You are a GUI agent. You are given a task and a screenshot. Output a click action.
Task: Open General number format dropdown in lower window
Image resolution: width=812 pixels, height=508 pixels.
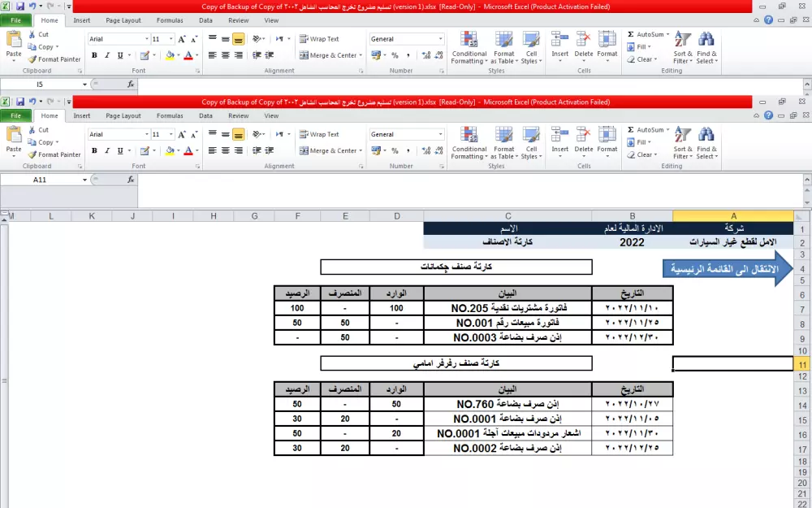(441, 134)
